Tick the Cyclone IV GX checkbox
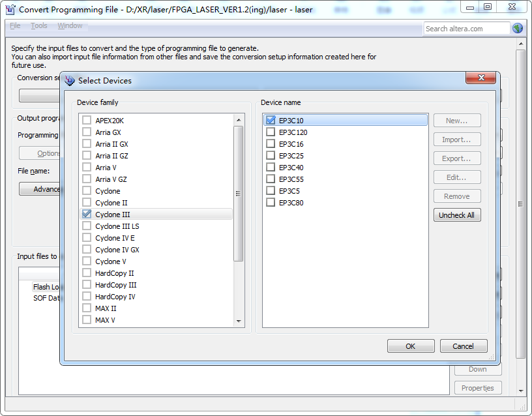Viewport: 532px width, 416px height. tap(87, 249)
